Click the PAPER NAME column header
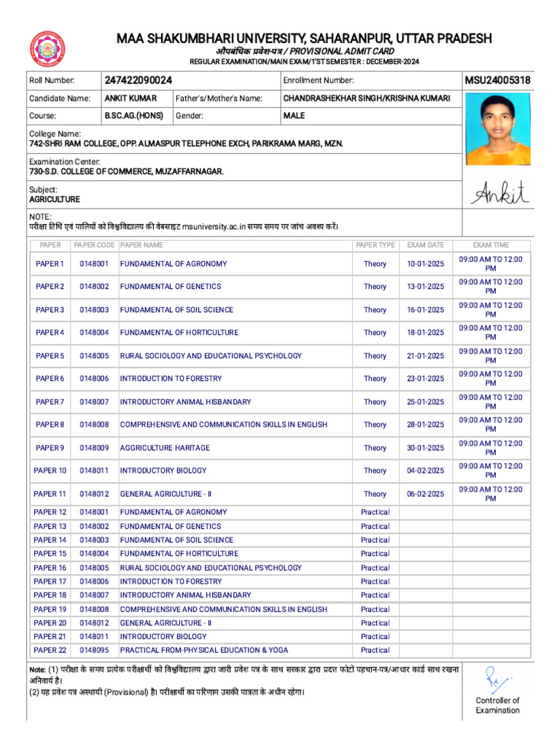This screenshot has width=560, height=747. pyautogui.click(x=141, y=245)
